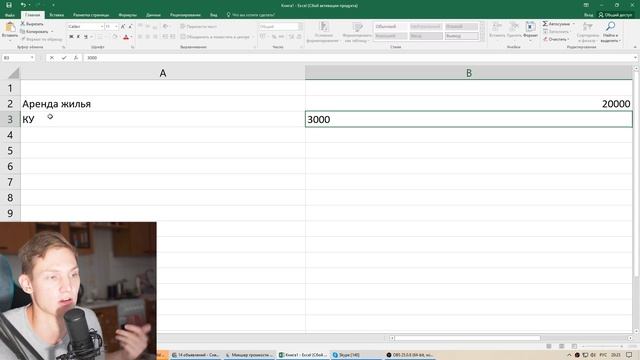Open the font color dropdown arrow

click(131, 37)
